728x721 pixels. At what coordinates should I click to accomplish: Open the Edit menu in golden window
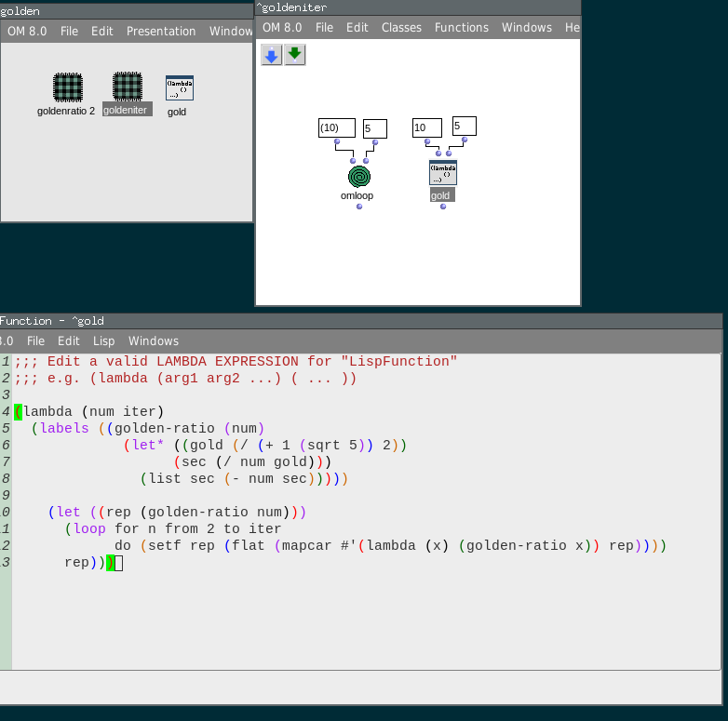click(x=102, y=32)
